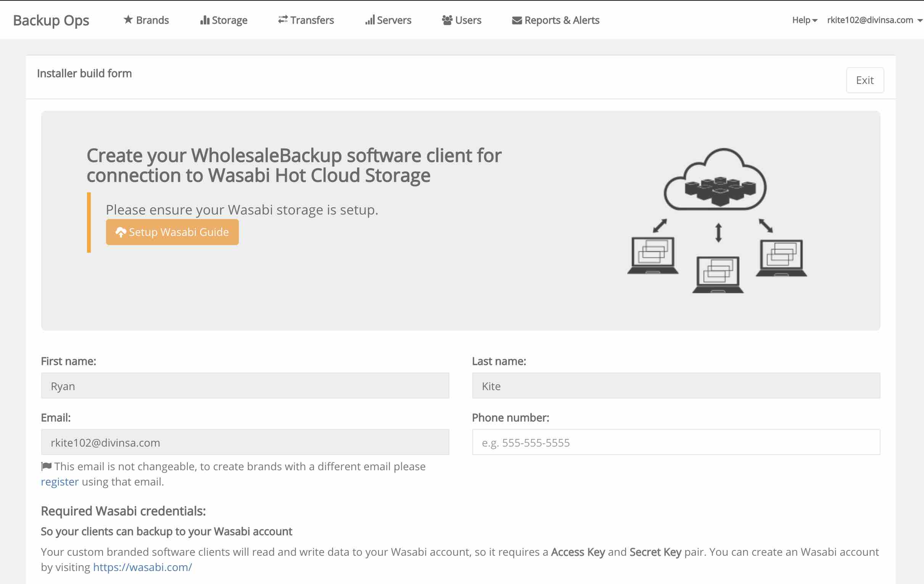Click the Backup Ops brand logo text
Image resolution: width=924 pixels, height=584 pixels.
tap(51, 20)
